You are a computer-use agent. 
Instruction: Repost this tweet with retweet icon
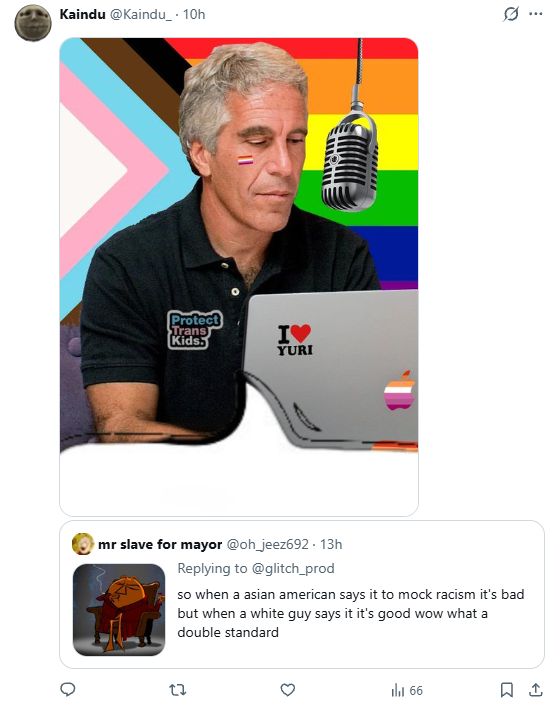(178, 690)
